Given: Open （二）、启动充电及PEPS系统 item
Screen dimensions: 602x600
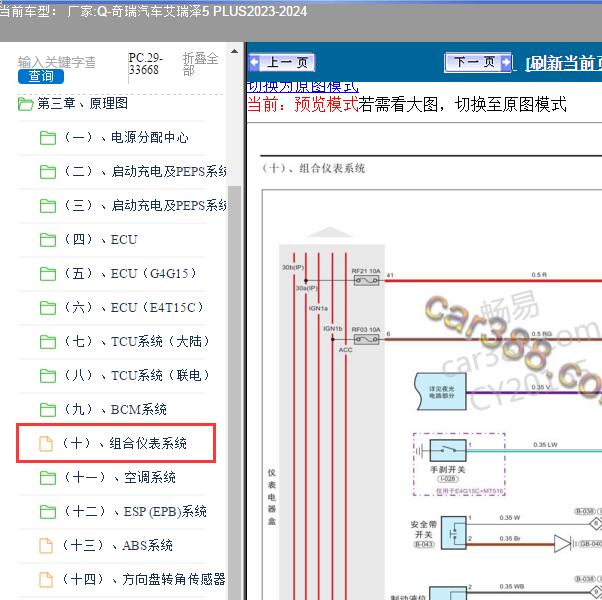Looking at the screenshot, I should point(144,172).
